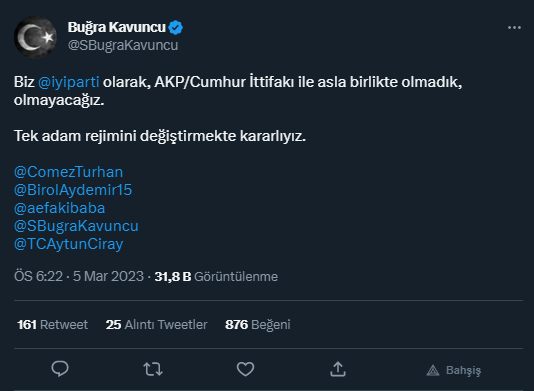Like the tweet with the heart icon
Image resolution: width=534 pixels, height=391 pixels.
tap(246, 369)
